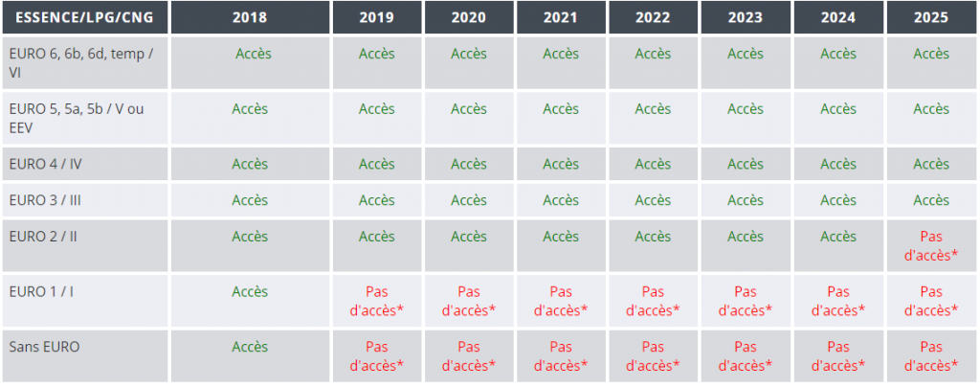Select Accès for EURO 4 in 2022

click(x=653, y=165)
